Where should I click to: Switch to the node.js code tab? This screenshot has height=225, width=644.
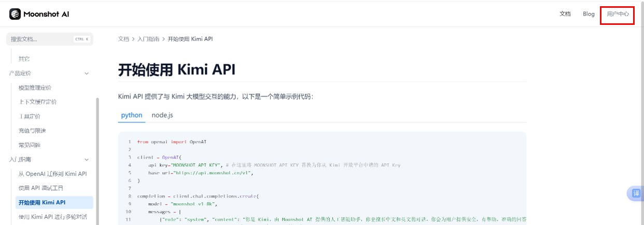click(162, 115)
